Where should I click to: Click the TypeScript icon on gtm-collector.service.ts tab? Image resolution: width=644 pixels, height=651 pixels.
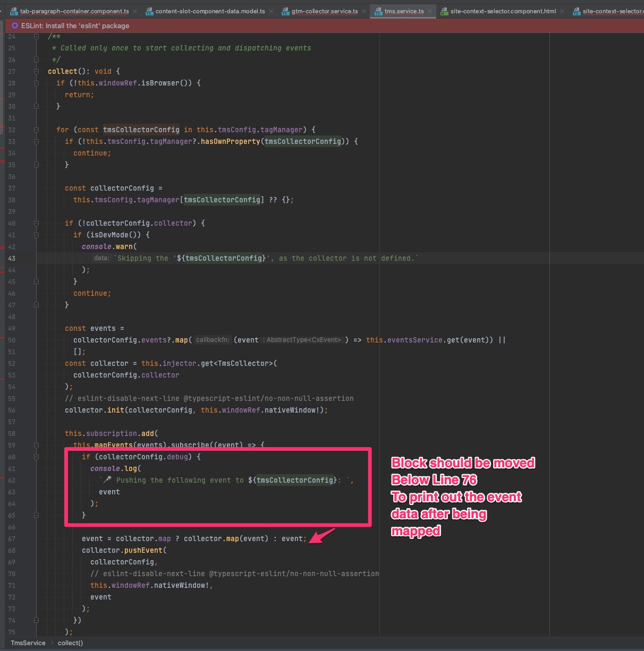tap(286, 11)
